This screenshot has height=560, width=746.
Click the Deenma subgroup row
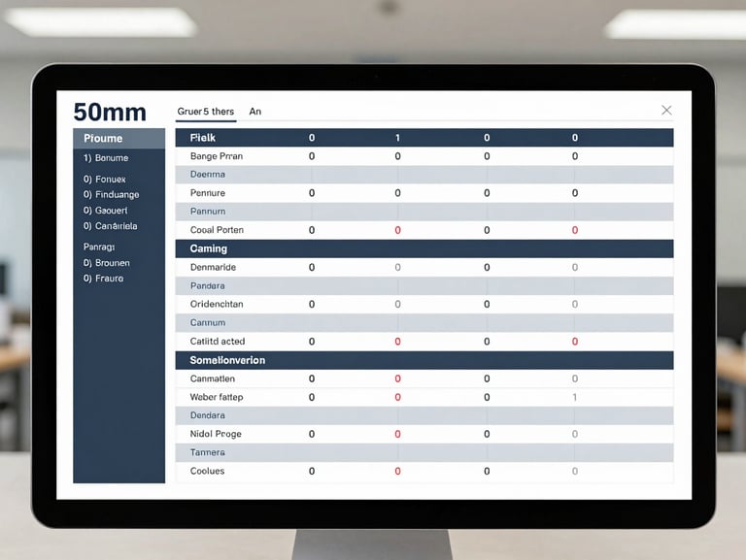[x=424, y=175]
